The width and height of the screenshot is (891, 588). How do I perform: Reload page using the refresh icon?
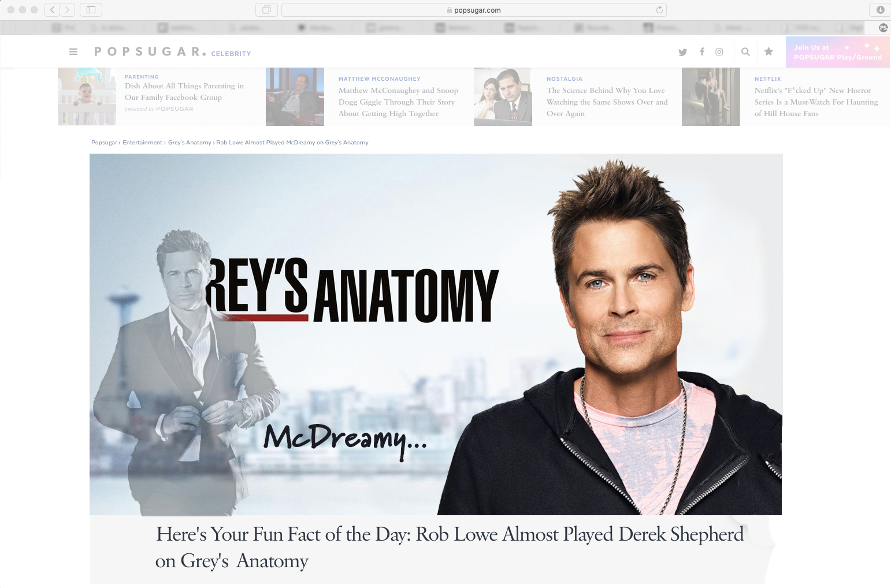coord(659,10)
